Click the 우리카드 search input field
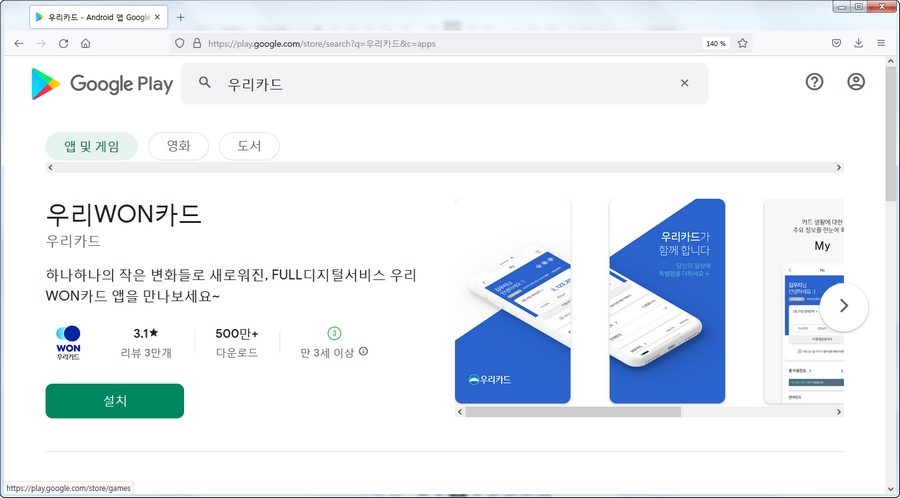Viewport: 900px width, 498px height. (x=444, y=84)
